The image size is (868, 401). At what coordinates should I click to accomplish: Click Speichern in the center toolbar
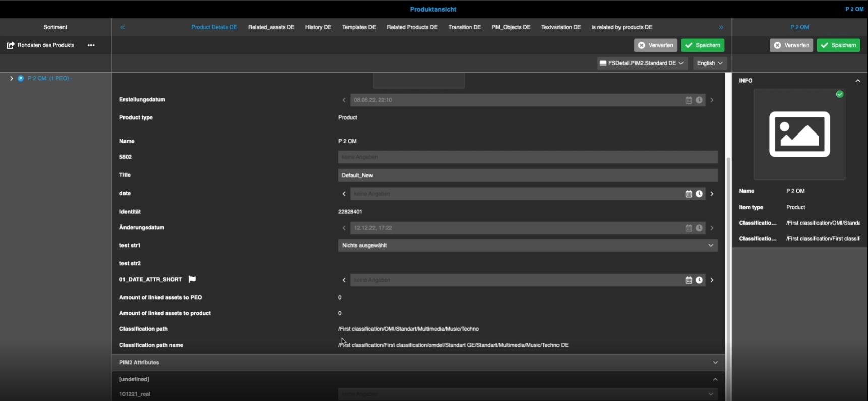click(703, 45)
